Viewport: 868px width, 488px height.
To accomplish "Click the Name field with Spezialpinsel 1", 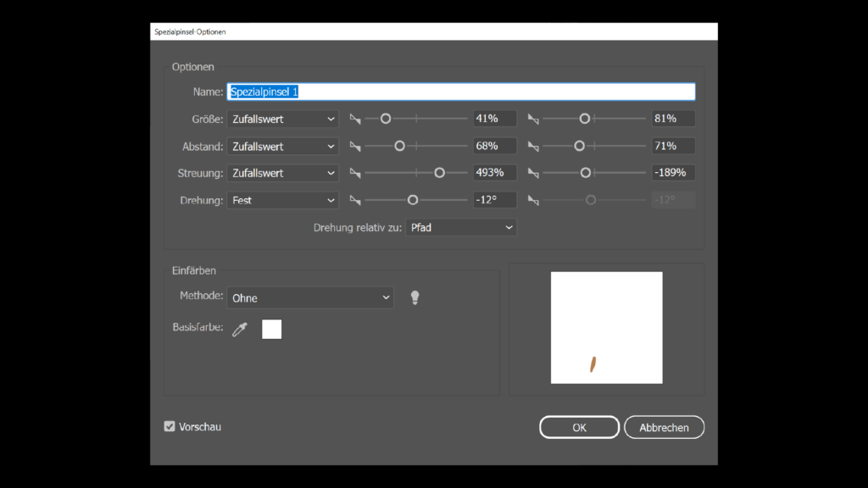I will (x=461, y=91).
